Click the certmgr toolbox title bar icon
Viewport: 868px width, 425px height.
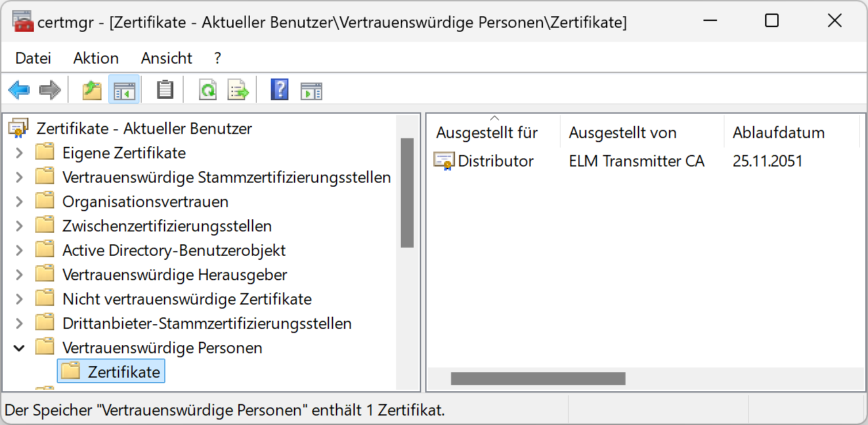[x=23, y=22]
